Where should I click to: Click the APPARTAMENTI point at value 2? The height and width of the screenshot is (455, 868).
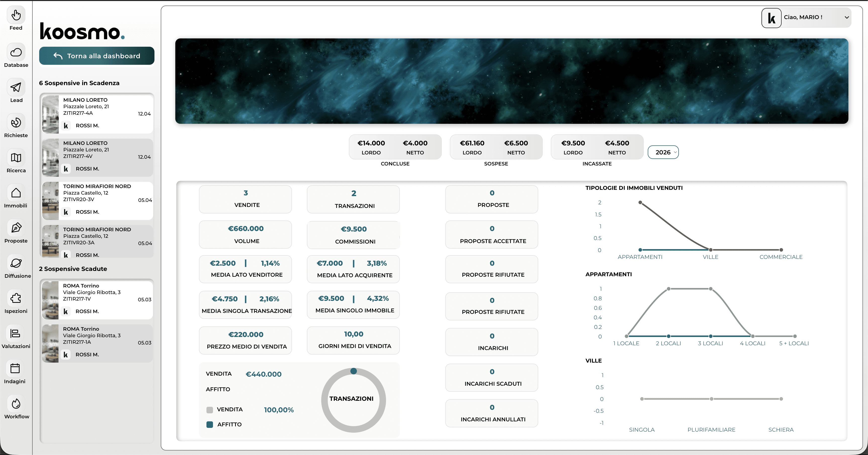click(x=640, y=202)
